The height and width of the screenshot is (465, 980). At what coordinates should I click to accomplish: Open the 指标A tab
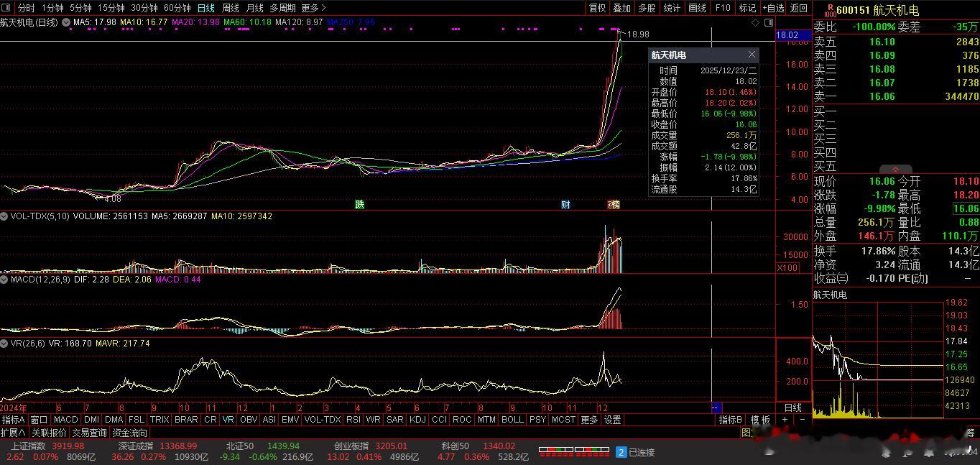tap(14, 420)
